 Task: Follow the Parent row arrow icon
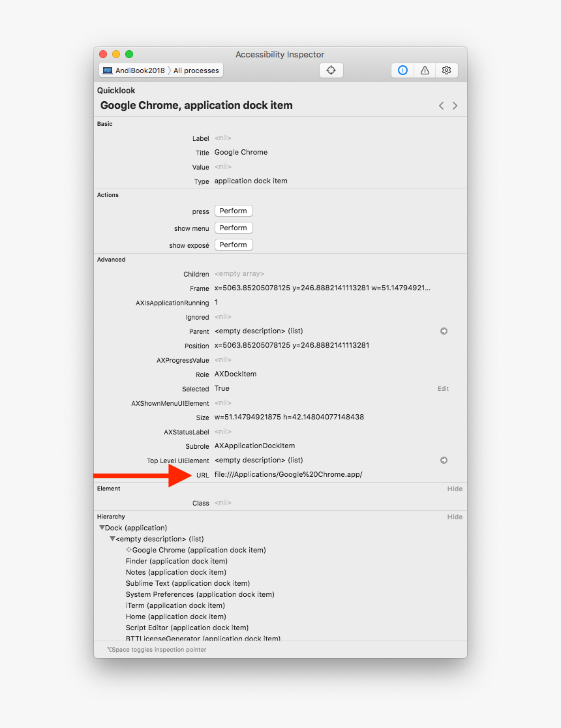click(x=444, y=331)
